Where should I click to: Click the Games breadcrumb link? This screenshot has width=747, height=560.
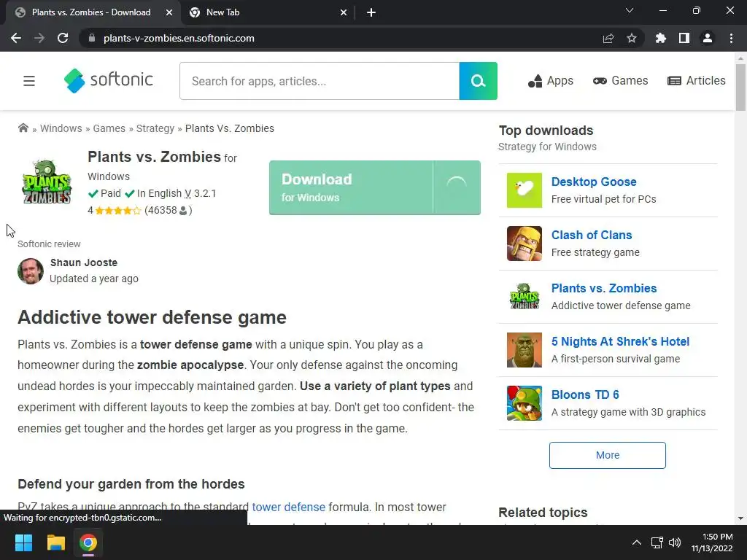[x=109, y=128]
